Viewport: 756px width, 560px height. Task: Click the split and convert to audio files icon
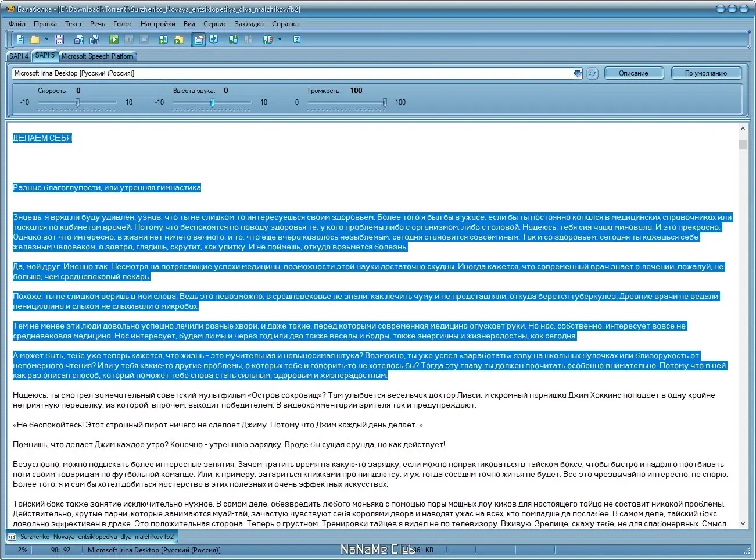tap(95, 40)
